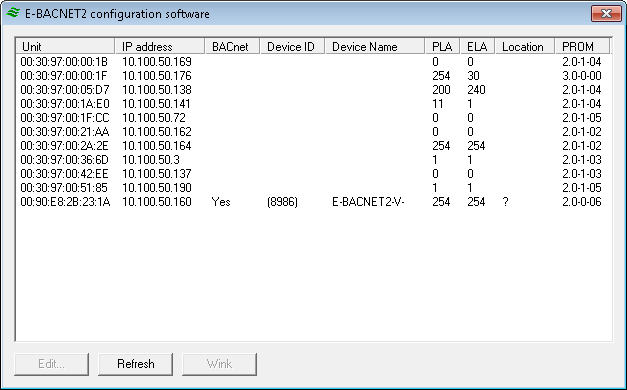This screenshot has width=627, height=390.
Task: Click the Device ID column header
Action: 293,46
